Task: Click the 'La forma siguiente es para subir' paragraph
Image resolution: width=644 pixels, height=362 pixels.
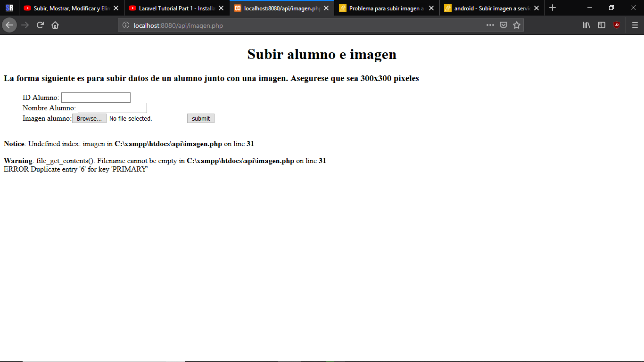Action: [x=211, y=78]
